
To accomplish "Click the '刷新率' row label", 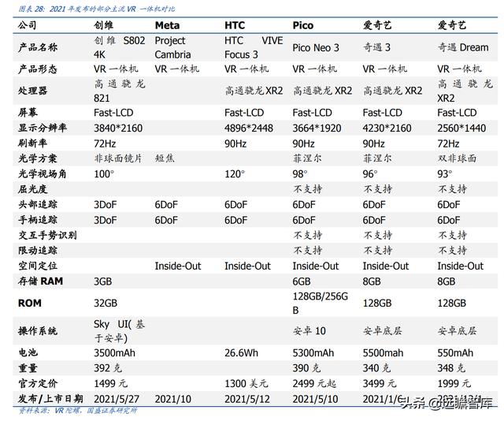I will coord(32,143).
